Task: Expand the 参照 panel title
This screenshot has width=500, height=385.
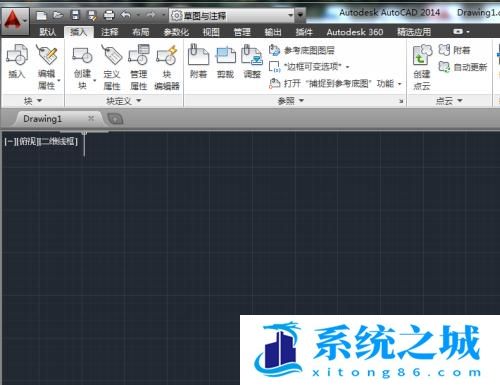Action: pyautogui.click(x=291, y=101)
